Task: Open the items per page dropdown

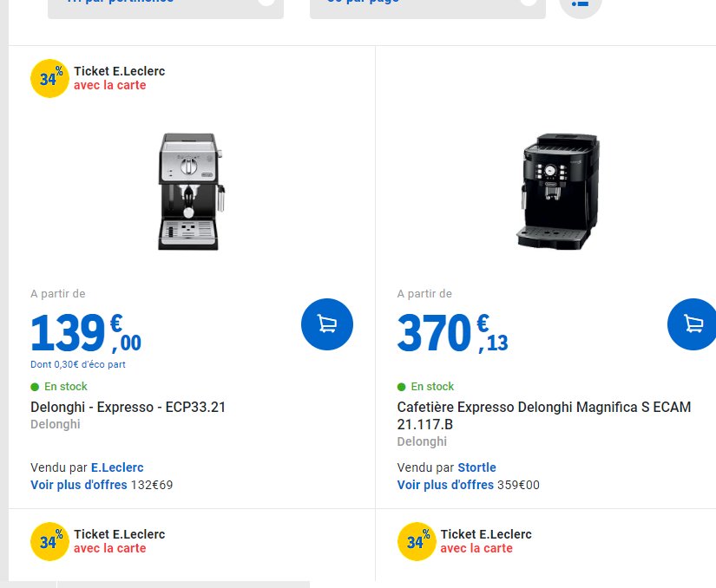Action: click(427, 4)
